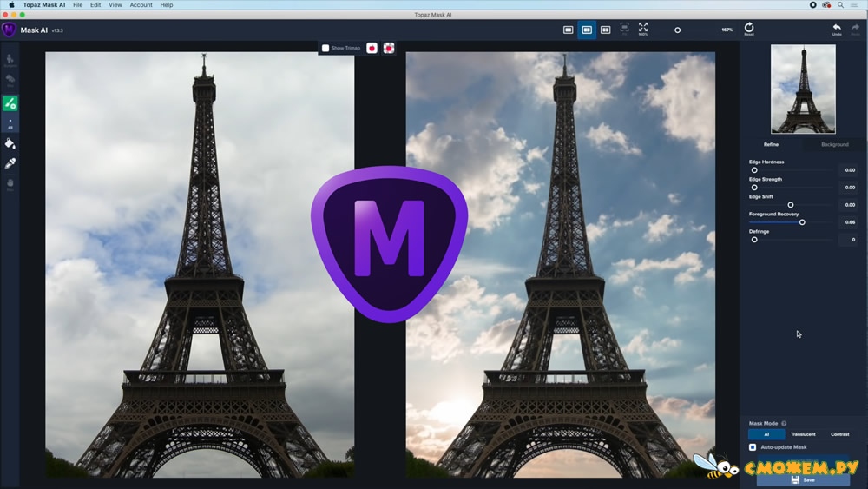
Task: Click the dimmed hand pan tool
Action: click(10, 184)
